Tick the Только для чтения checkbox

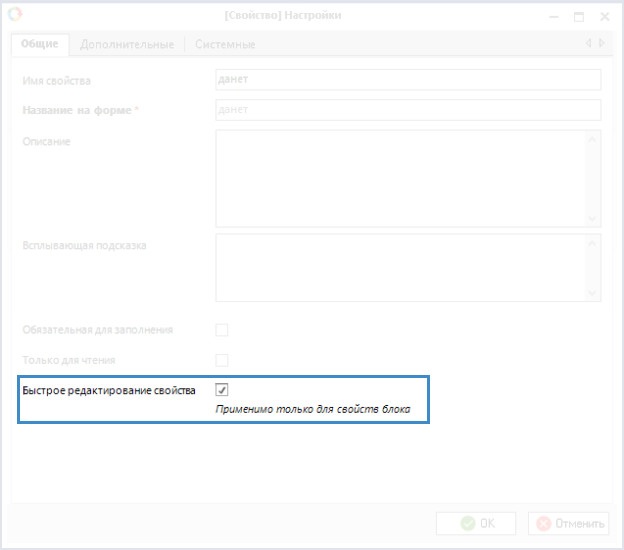coord(222,360)
